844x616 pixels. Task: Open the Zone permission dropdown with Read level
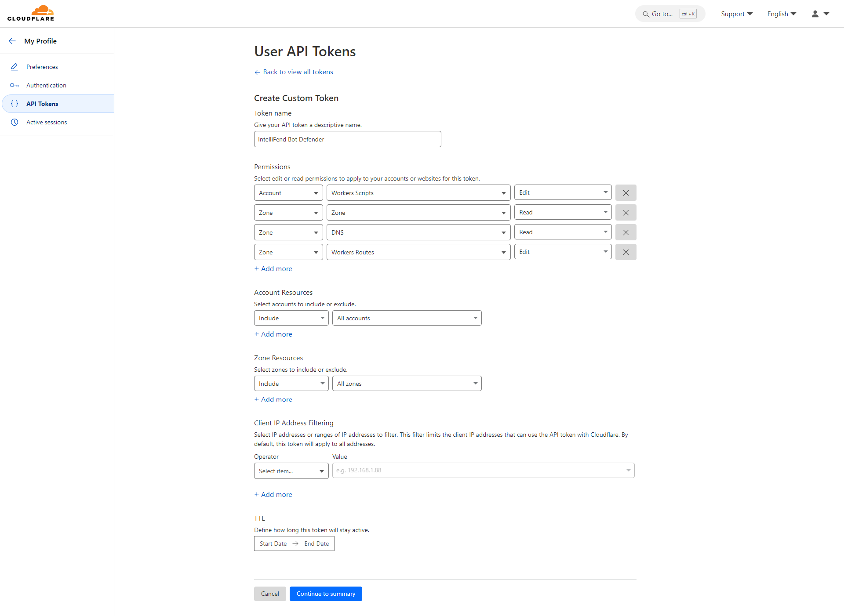click(418, 213)
